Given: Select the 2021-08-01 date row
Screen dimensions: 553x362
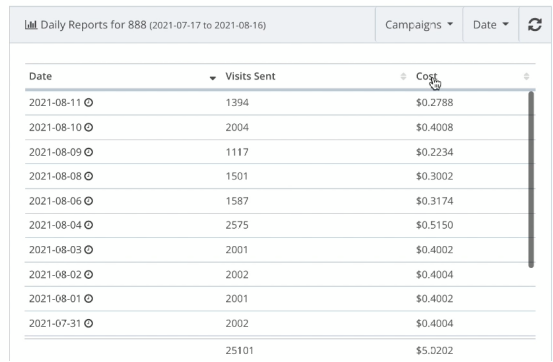Looking at the screenshot, I should click(280, 299).
